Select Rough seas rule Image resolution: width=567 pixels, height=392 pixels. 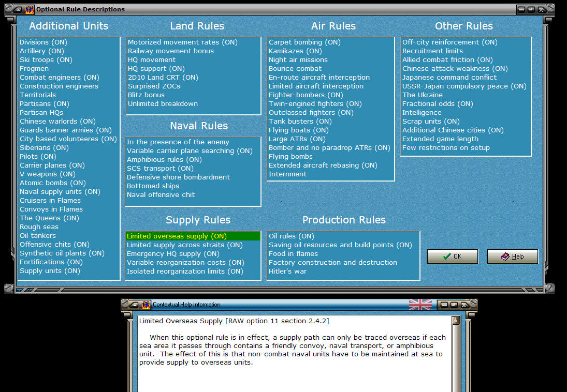[39, 227]
